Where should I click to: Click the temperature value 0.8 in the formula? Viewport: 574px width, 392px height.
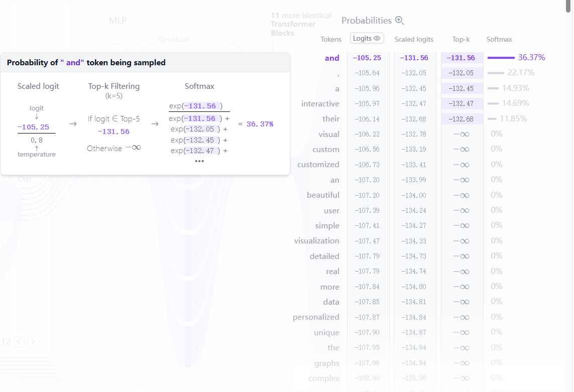[37, 141]
